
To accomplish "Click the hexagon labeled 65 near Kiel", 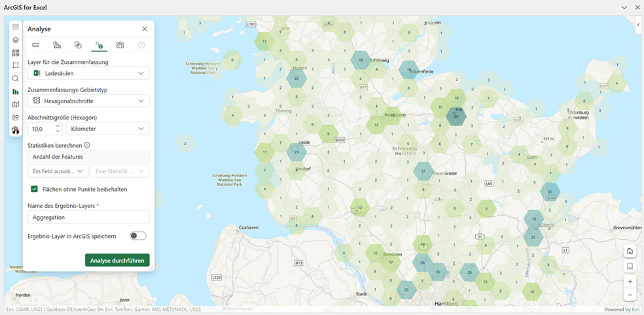I will [456, 116].
